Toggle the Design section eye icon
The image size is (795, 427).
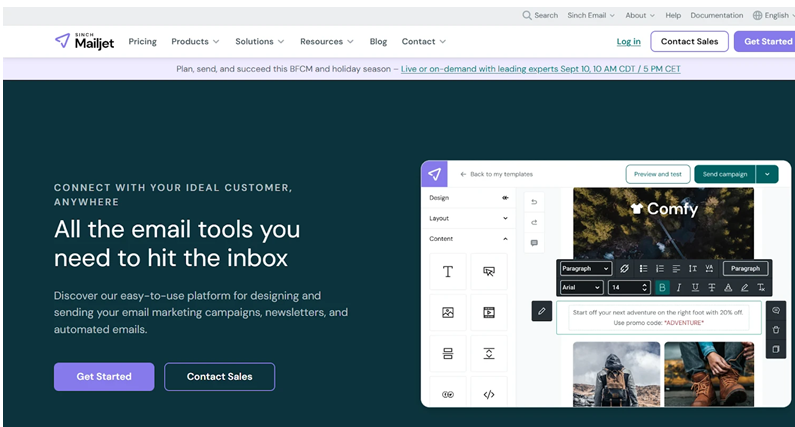point(505,198)
